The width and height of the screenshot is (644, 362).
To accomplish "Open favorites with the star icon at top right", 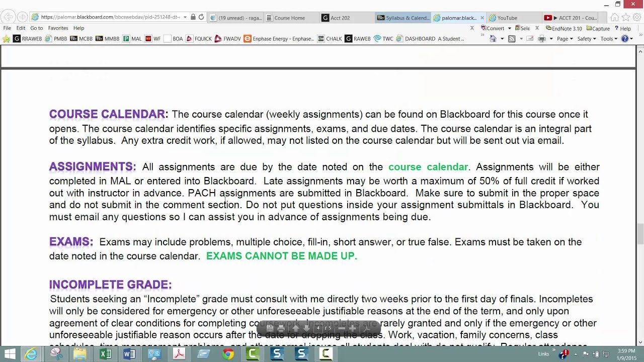I will [x=626, y=18].
